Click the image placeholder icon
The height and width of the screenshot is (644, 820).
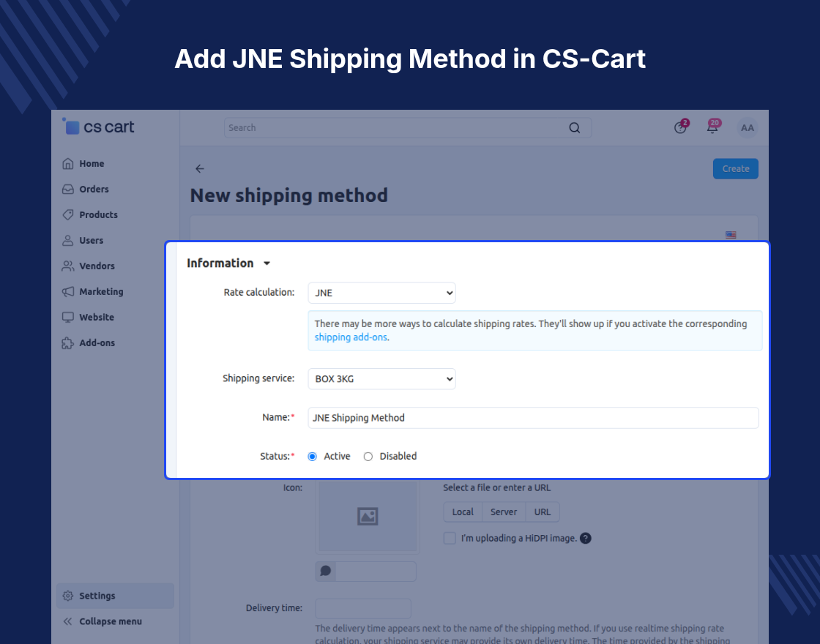[368, 517]
